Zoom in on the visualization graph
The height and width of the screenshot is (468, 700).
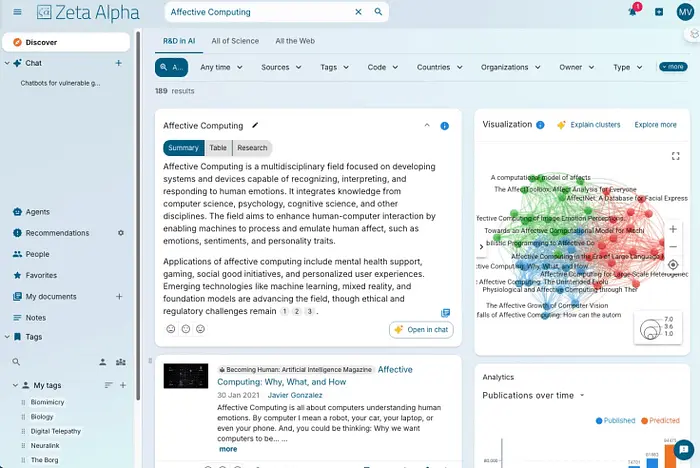673,229
